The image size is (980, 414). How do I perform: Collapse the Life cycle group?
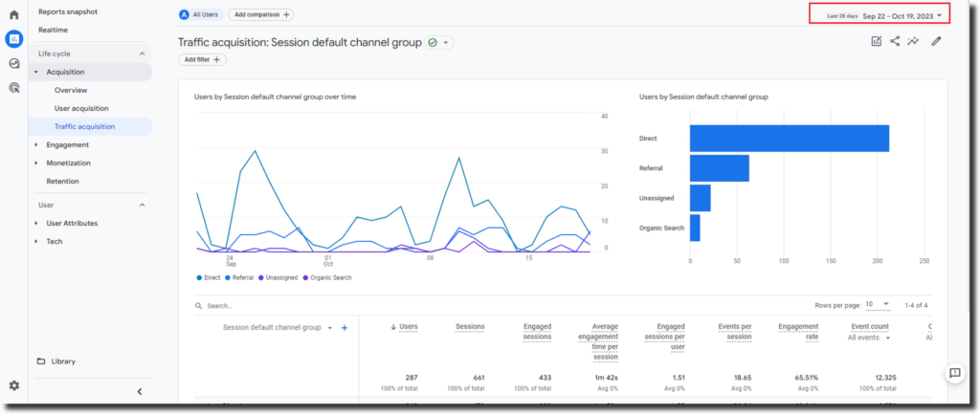coord(143,54)
